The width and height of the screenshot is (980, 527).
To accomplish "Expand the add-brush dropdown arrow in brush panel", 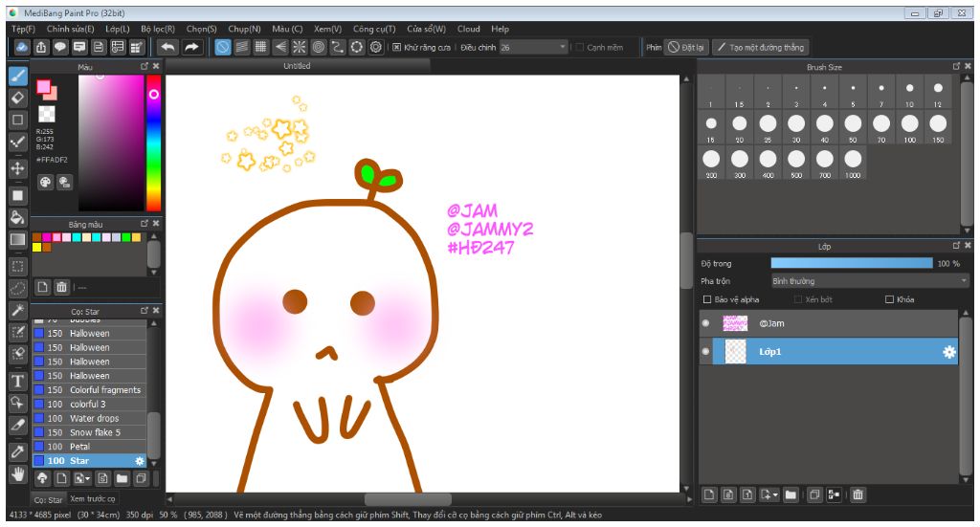I will point(88,479).
